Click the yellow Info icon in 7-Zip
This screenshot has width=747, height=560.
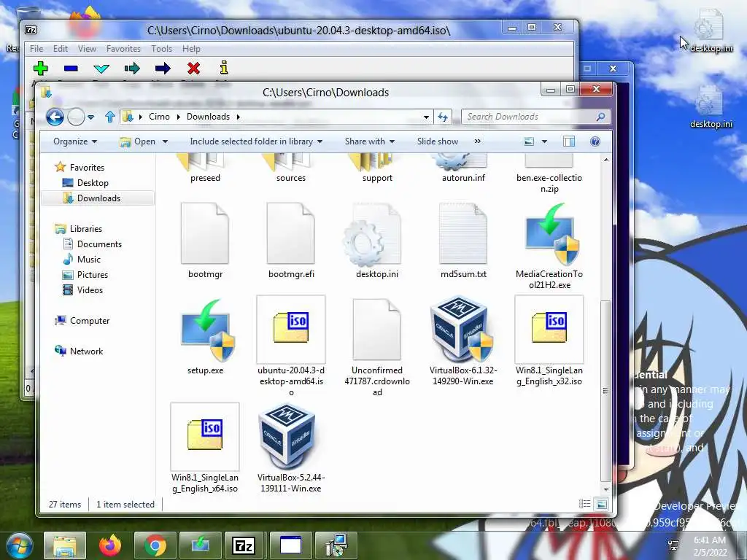click(x=224, y=68)
